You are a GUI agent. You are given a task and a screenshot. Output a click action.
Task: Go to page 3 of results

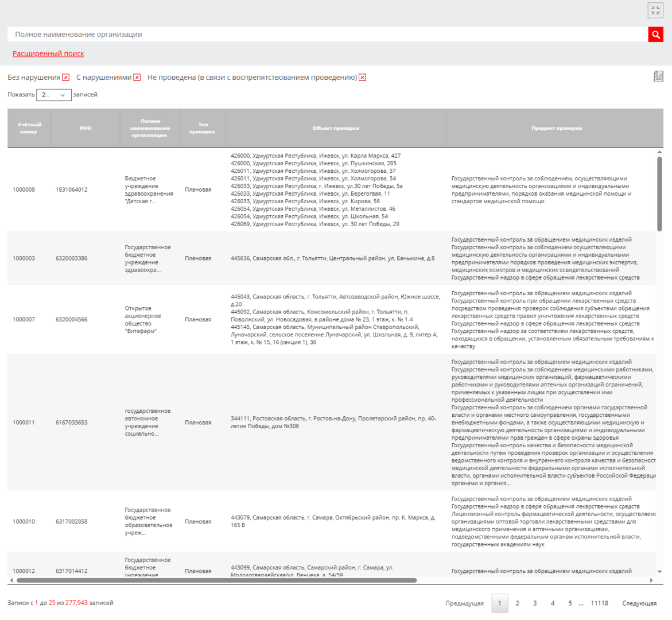tap(535, 603)
